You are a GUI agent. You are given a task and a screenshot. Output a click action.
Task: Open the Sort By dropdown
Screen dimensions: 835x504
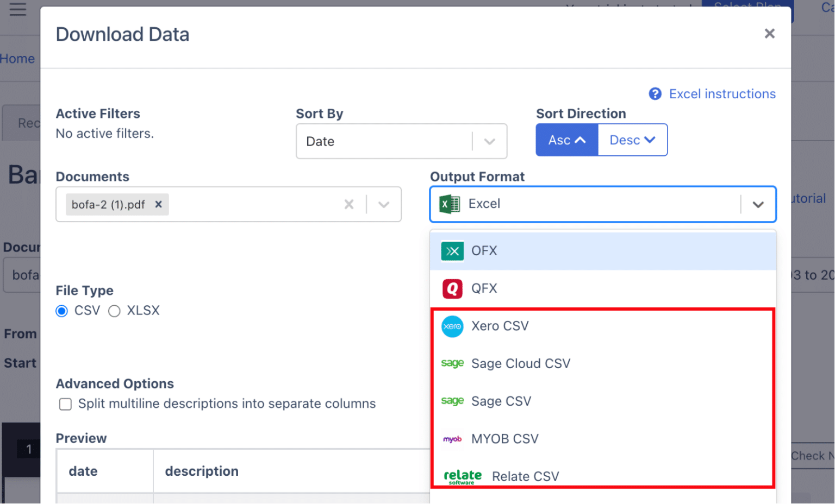(489, 141)
